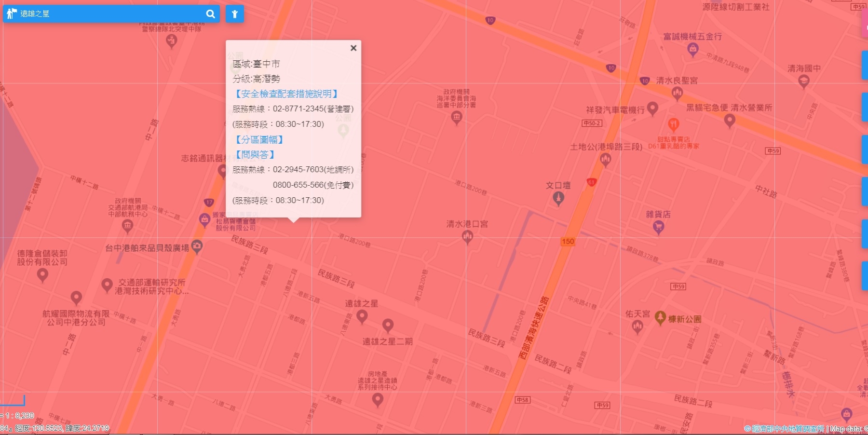Select the 海巡署中部分署 government marker
Image resolution: width=868 pixels, height=435 pixels.
457,117
